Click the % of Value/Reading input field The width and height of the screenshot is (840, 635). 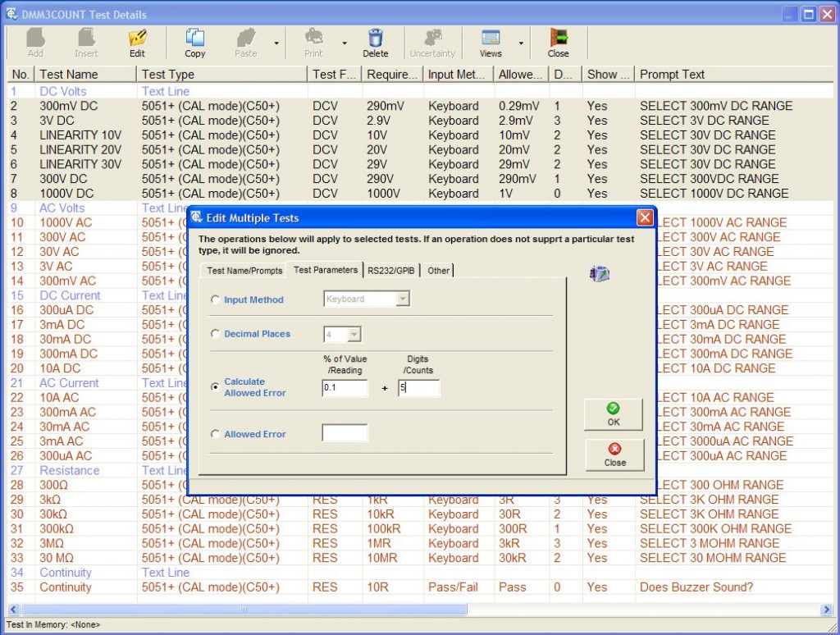(x=345, y=388)
